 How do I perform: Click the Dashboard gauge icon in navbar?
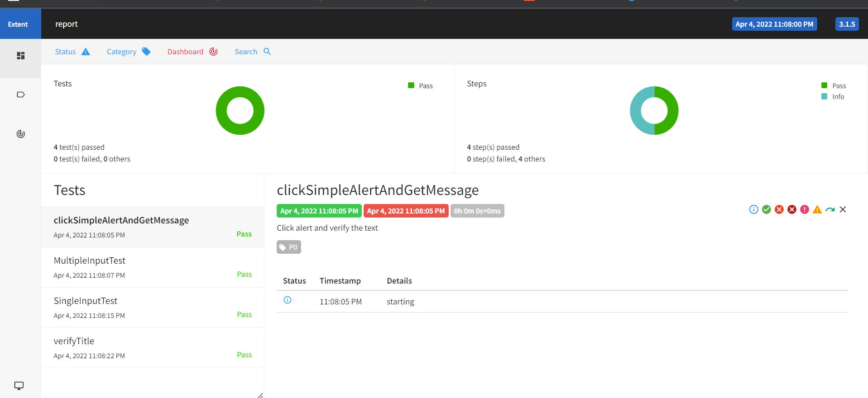(214, 52)
